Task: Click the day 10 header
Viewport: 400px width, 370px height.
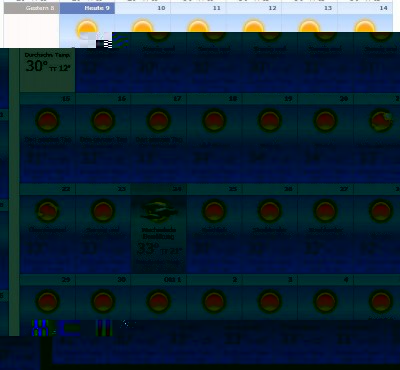Action: click(x=143, y=8)
